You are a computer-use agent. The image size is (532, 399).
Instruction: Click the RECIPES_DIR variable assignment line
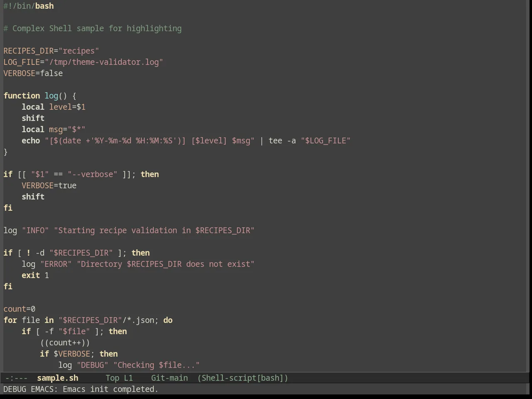pos(51,51)
